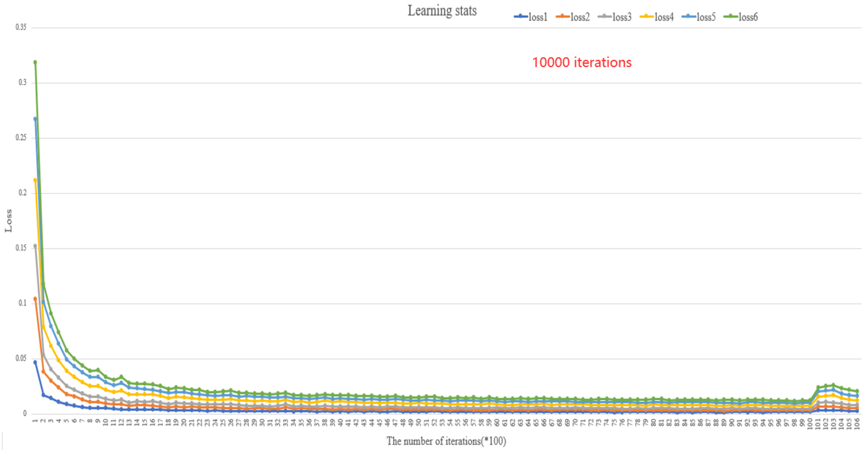The height and width of the screenshot is (450, 868).
Task: Click the orange loss2 first data point
Action: click(35, 299)
